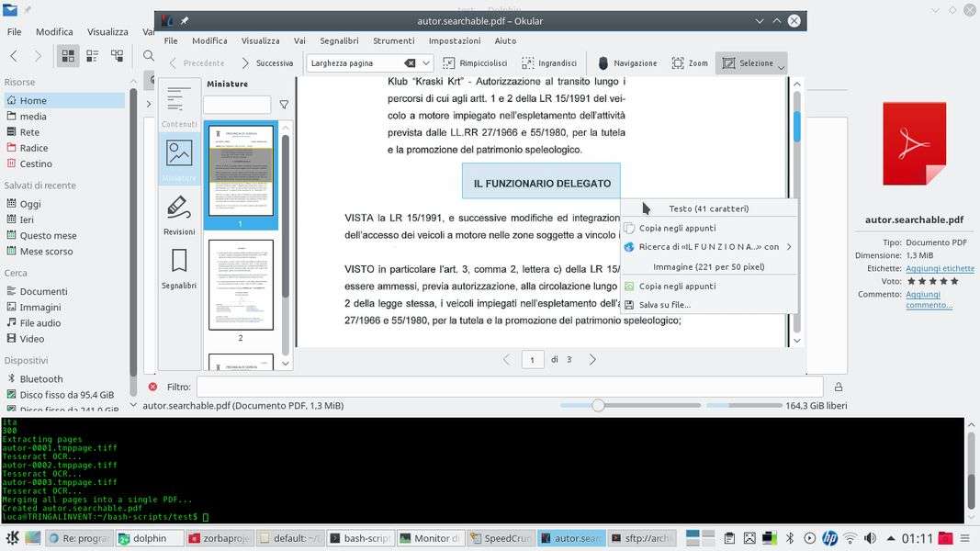The height and width of the screenshot is (551, 980).
Task: Switch Dolphin to details view mode
Action: click(117, 56)
